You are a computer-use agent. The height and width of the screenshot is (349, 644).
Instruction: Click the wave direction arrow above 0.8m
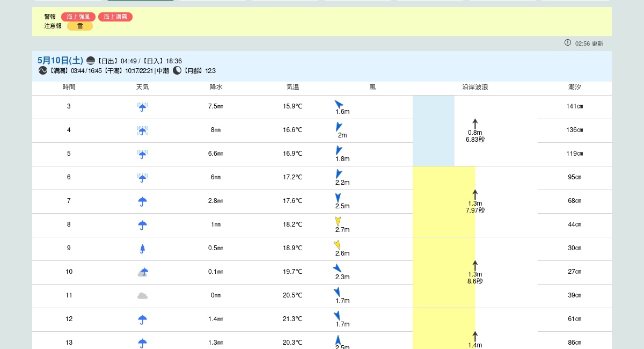tap(475, 123)
